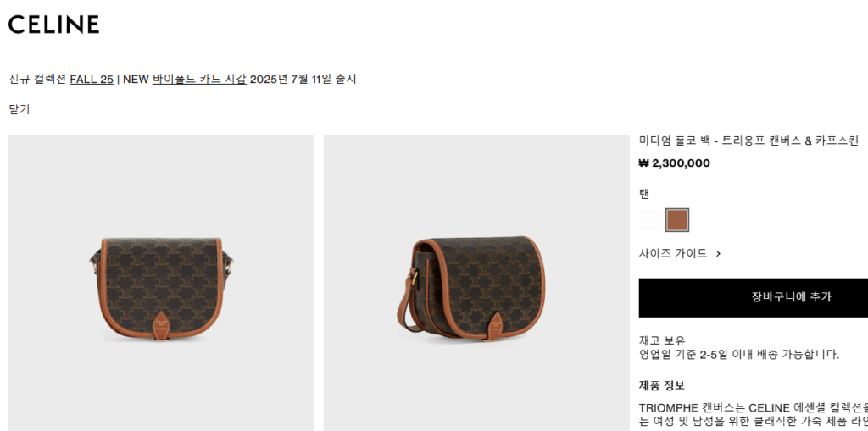Open the 바이폴드 카드 지갑 link
868x431 pixels.
coord(199,79)
